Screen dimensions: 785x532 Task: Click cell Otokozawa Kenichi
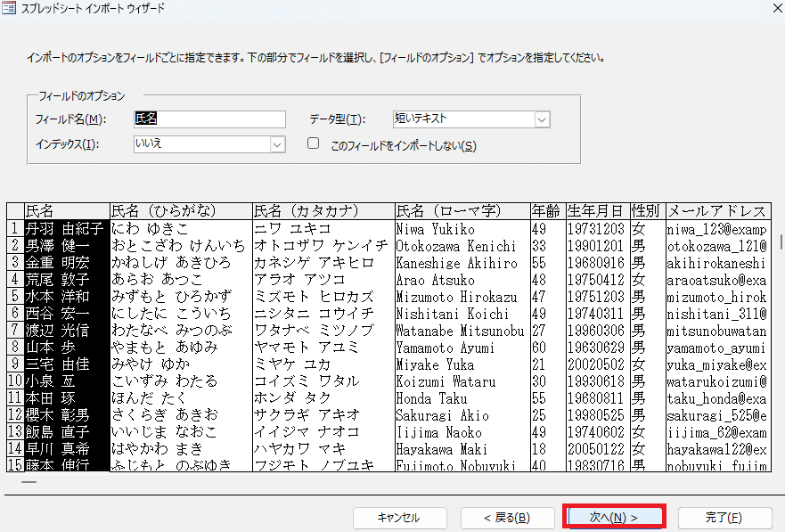(x=462, y=246)
